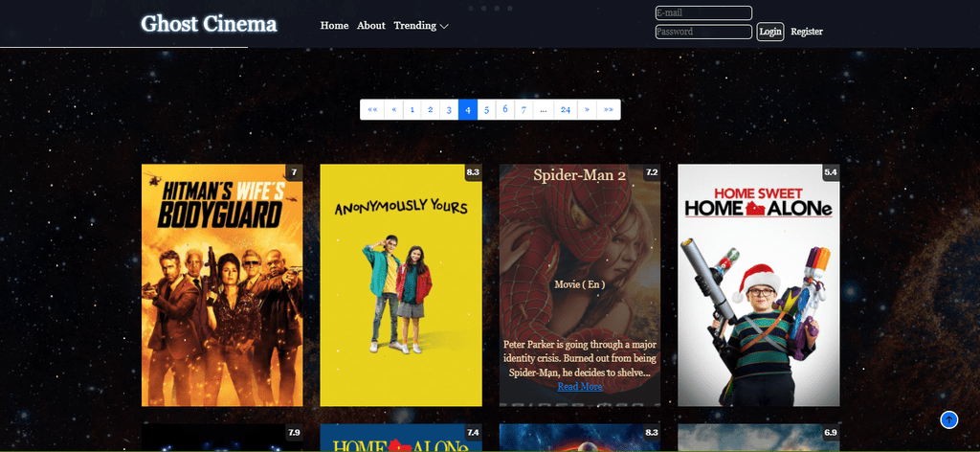Jump to last page with » » button

click(x=608, y=109)
